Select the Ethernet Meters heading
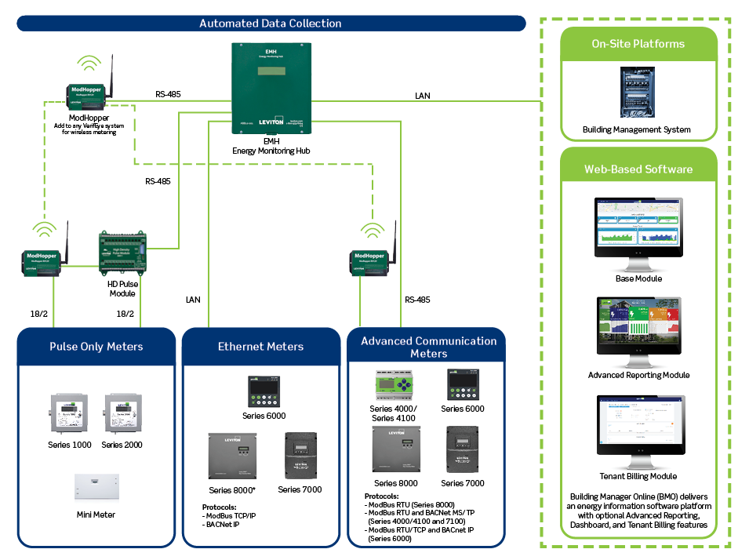Viewport: 749px width, 560px height. tap(260, 346)
